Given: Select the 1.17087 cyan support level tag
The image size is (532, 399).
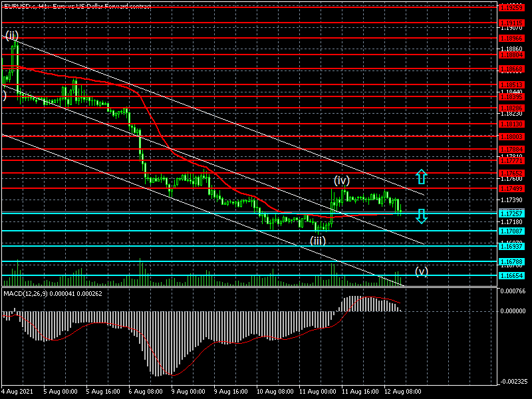Looking at the screenshot, I should [511, 231].
